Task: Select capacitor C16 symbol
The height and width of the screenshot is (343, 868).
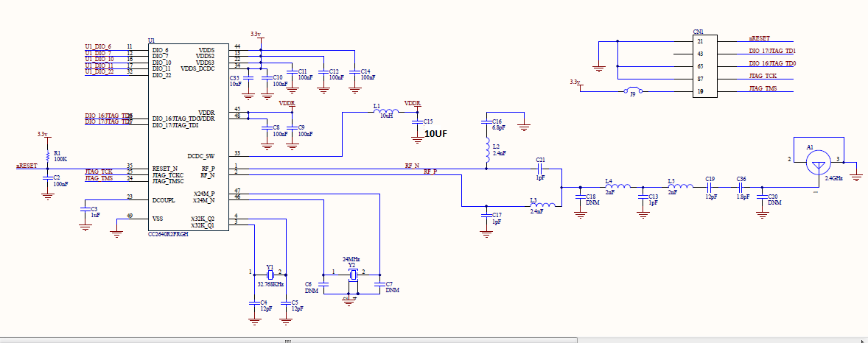Action: (486, 121)
